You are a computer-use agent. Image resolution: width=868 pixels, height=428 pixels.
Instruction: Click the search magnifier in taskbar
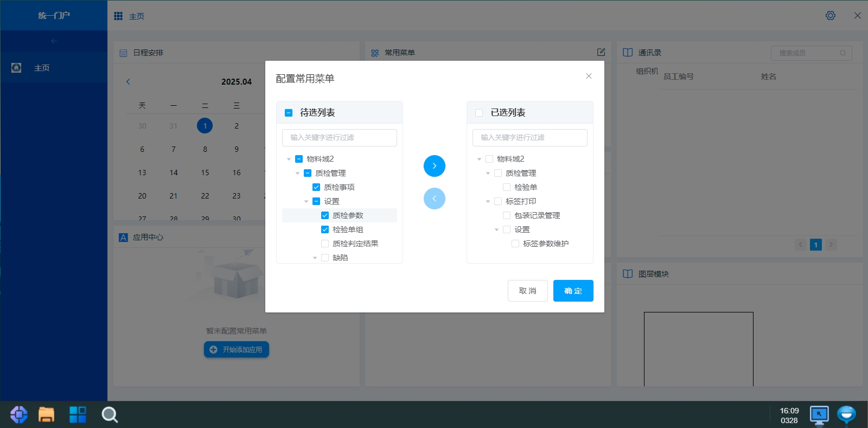(x=110, y=414)
